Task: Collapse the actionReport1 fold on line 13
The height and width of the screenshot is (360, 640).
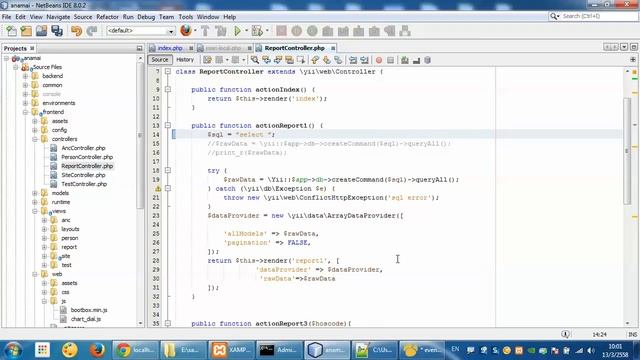Action: [x=168, y=125]
